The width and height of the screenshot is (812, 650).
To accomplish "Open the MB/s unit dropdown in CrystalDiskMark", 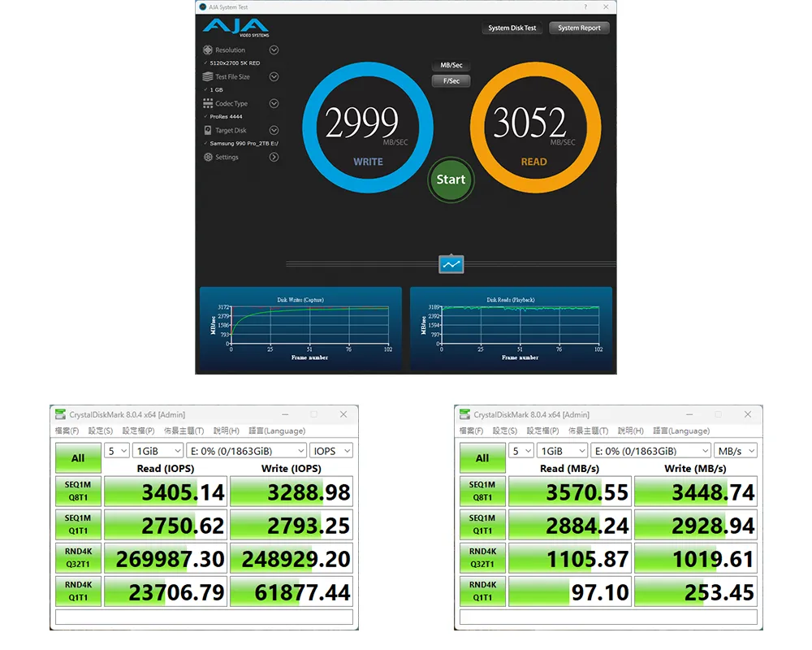I will 736,451.
